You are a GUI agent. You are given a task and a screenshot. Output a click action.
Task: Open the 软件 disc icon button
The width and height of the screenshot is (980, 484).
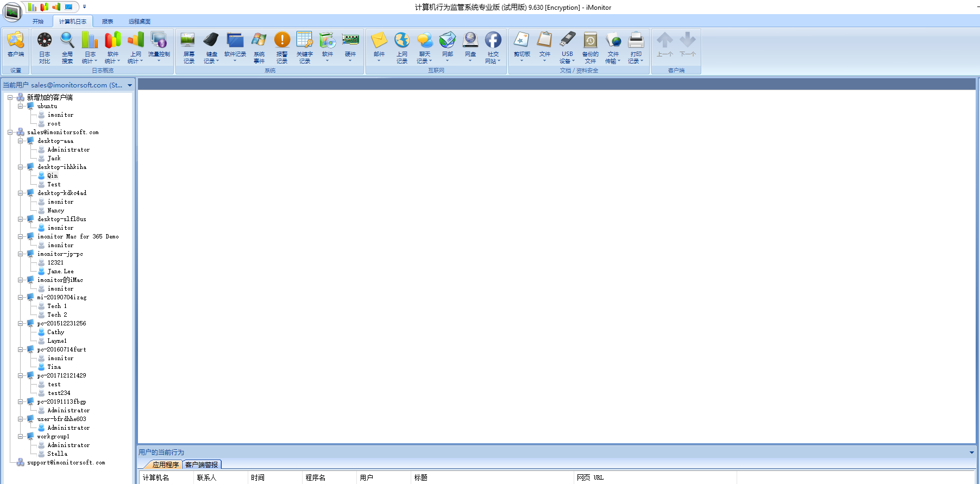328,47
